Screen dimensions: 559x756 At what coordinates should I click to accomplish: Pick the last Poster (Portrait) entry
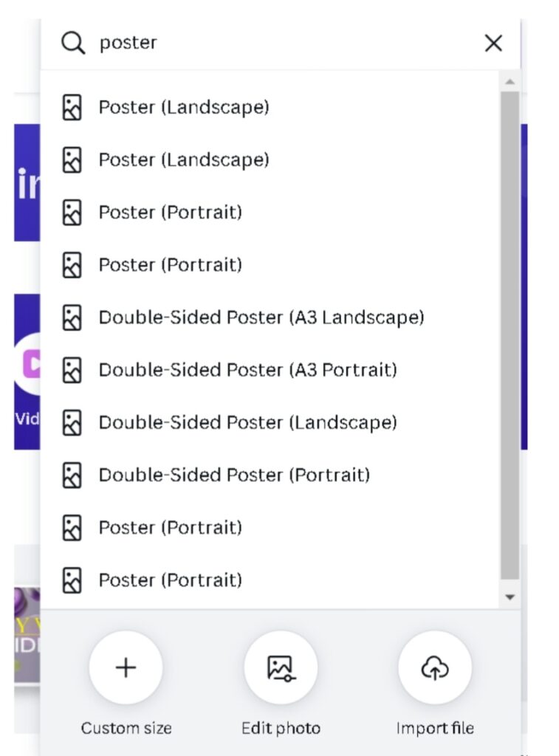270,580
